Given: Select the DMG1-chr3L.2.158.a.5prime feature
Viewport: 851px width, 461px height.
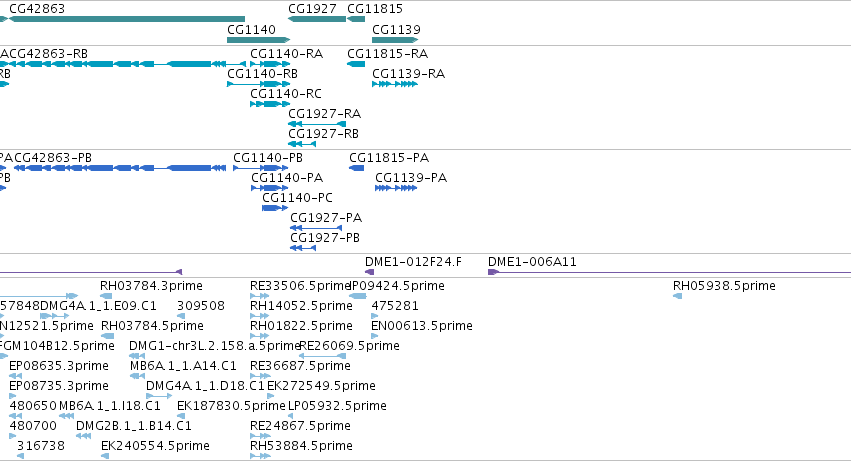Looking at the screenshot, I should (x=137, y=356).
